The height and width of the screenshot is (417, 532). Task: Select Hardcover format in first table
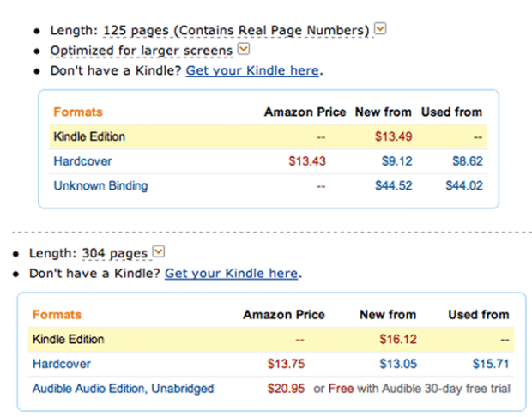[82, 160]
